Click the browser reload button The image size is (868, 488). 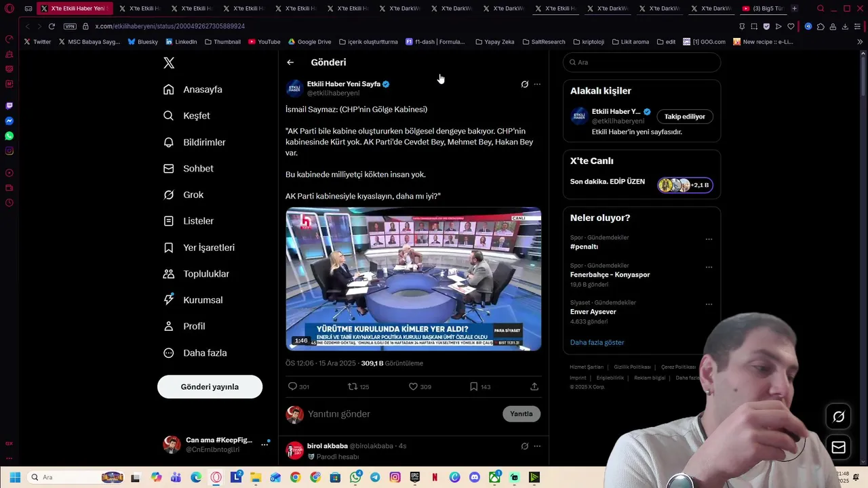tap(52, 26)
